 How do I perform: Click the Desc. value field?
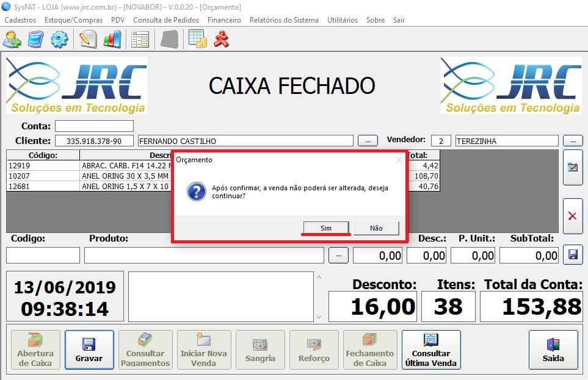point(426,255)
